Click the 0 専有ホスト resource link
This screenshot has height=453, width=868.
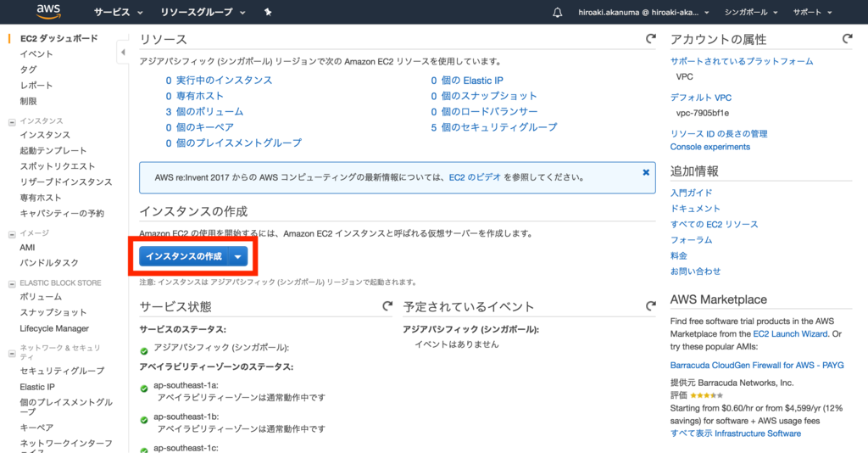click(194, 96)
